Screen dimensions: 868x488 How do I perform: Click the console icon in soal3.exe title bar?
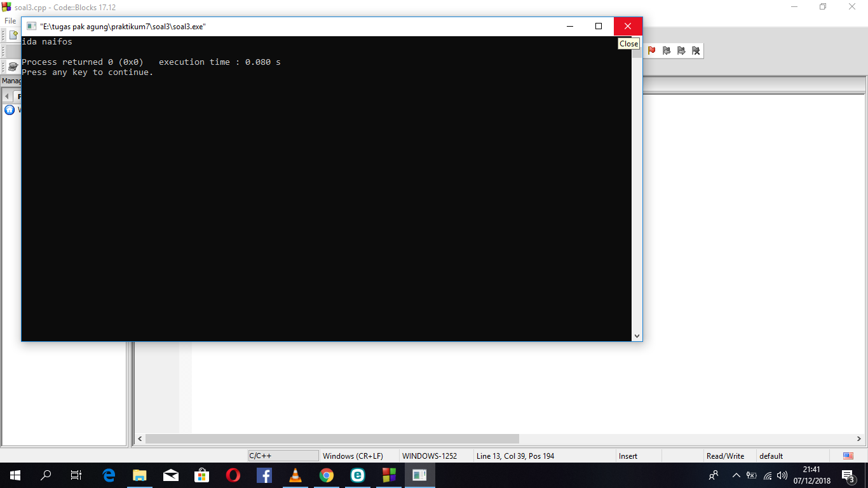pos(31,26)
